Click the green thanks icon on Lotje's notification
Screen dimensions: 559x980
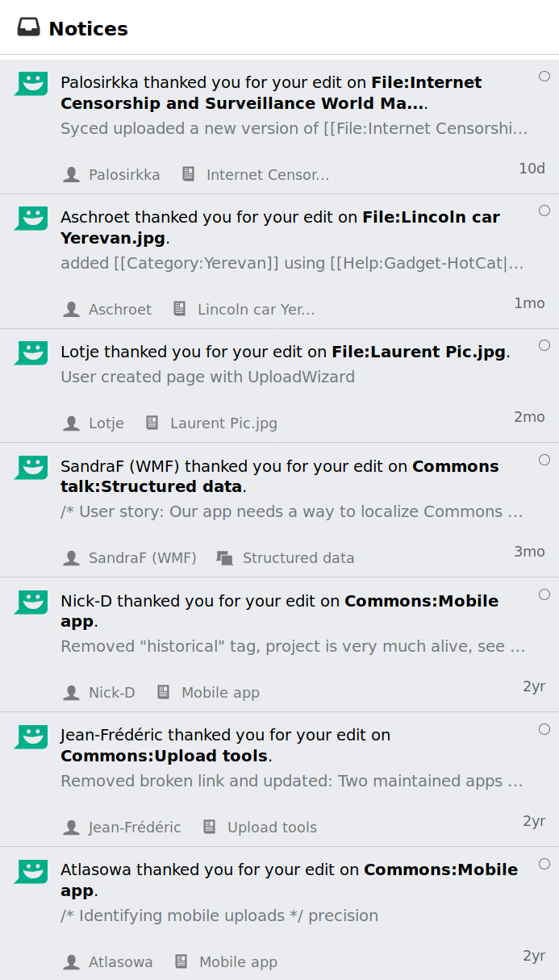[x=31, y=352]
